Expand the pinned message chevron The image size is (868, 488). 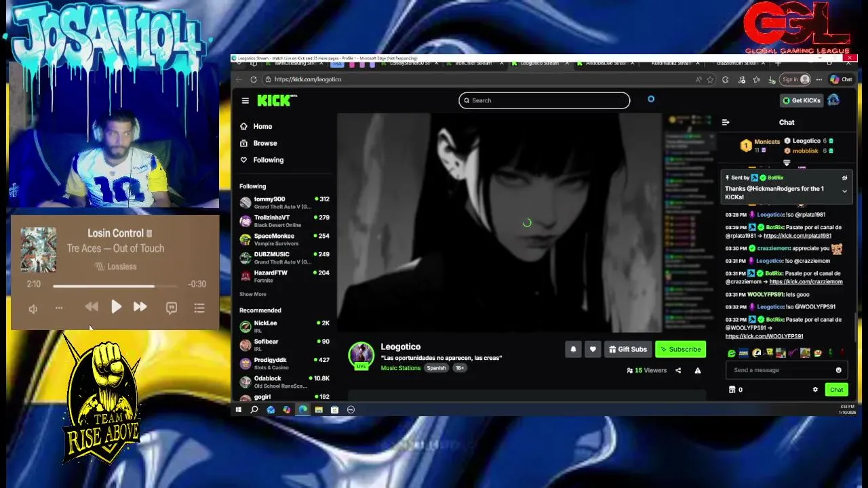click(844, 192)
